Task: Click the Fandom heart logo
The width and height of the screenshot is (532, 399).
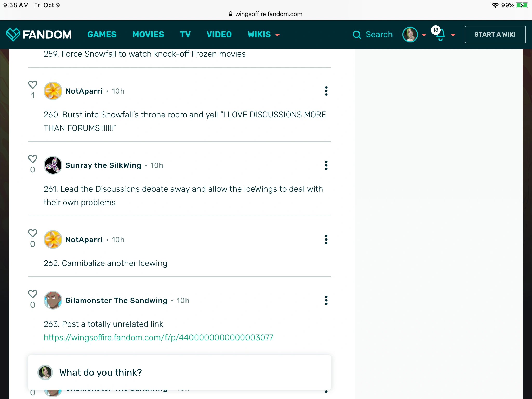Action: pyautogui.click(x=13, y=34)
